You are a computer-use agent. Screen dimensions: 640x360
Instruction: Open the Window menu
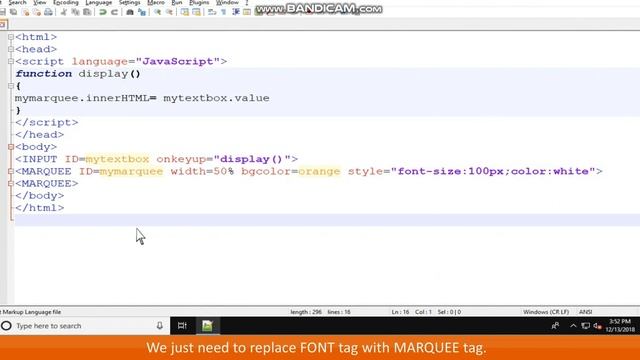(x=227, y=2)
